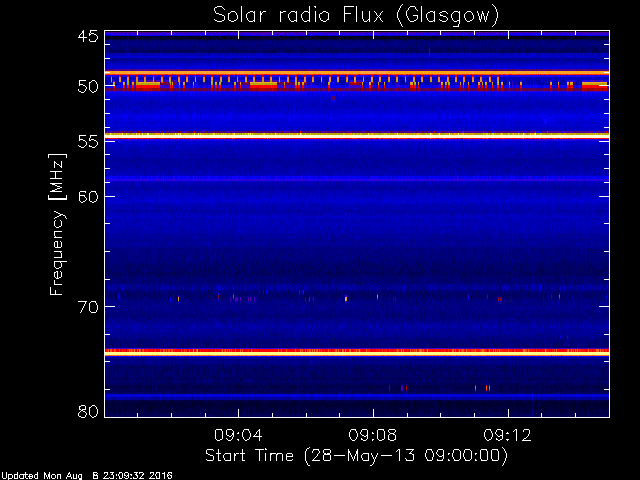Click the 80 frequency tick label
Image resolution: width=640 pixels, height=480 pixels.
pos(88,411)
